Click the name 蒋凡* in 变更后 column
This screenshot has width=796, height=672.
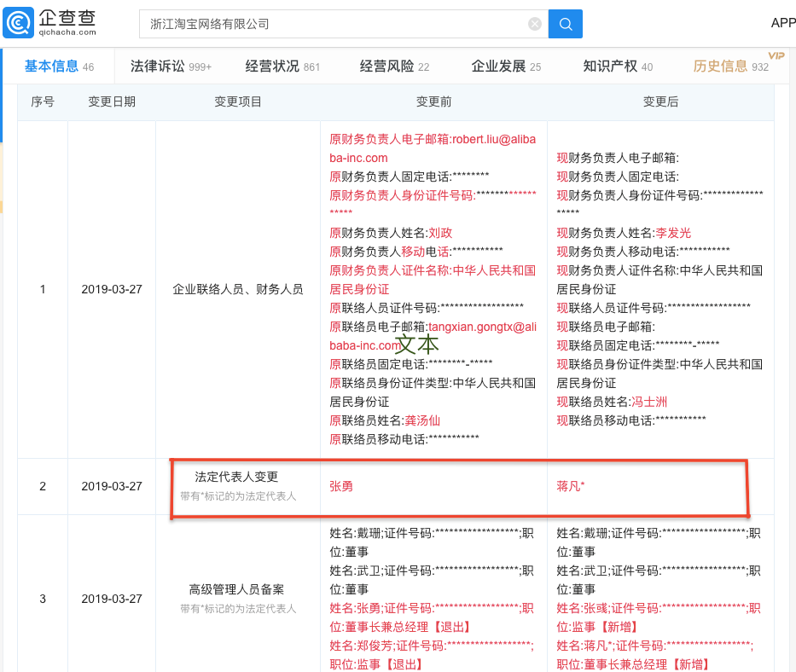click(x=571, y=486)
